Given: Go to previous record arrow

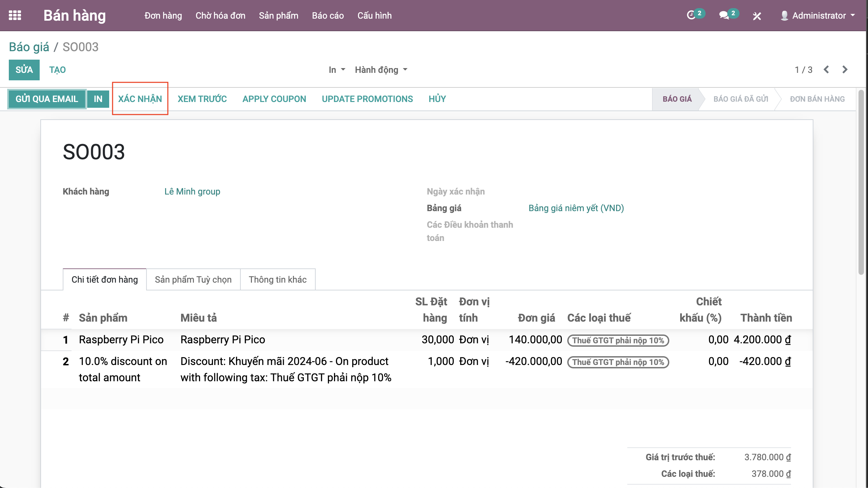Looking at the screenshot, I should click(826, 69).
